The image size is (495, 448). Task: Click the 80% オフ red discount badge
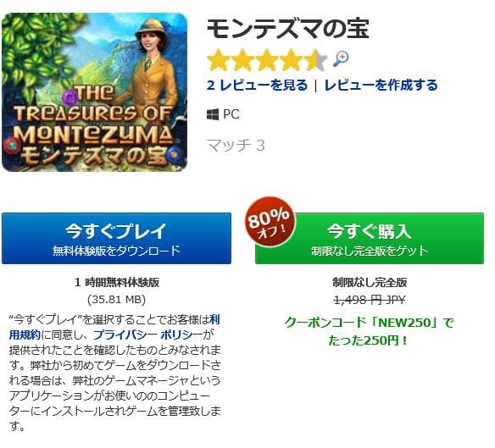[270, 222]
